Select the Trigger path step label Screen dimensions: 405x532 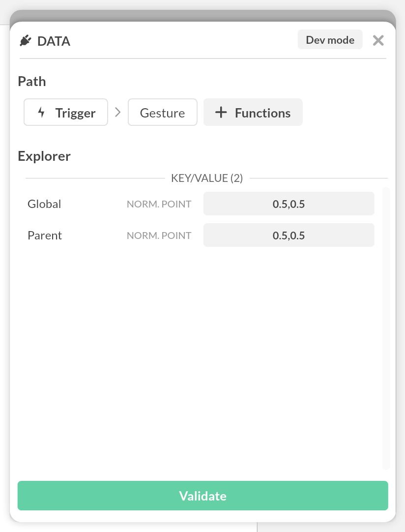click(x=75, y=113)
